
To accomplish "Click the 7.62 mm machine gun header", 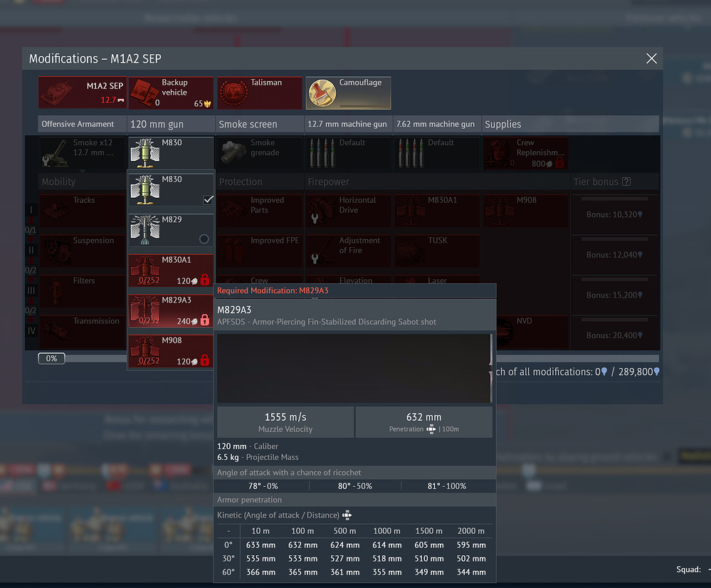I will [437, 124].
